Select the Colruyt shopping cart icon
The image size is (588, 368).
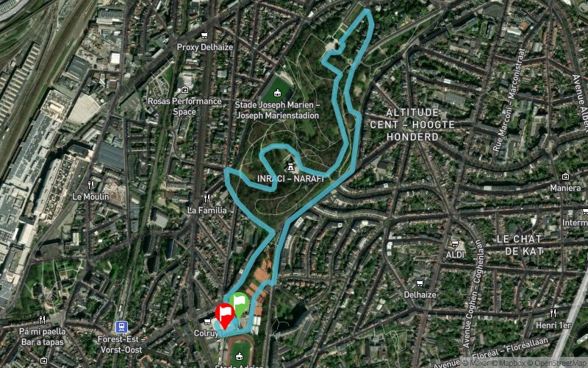[x=207, y=322]
